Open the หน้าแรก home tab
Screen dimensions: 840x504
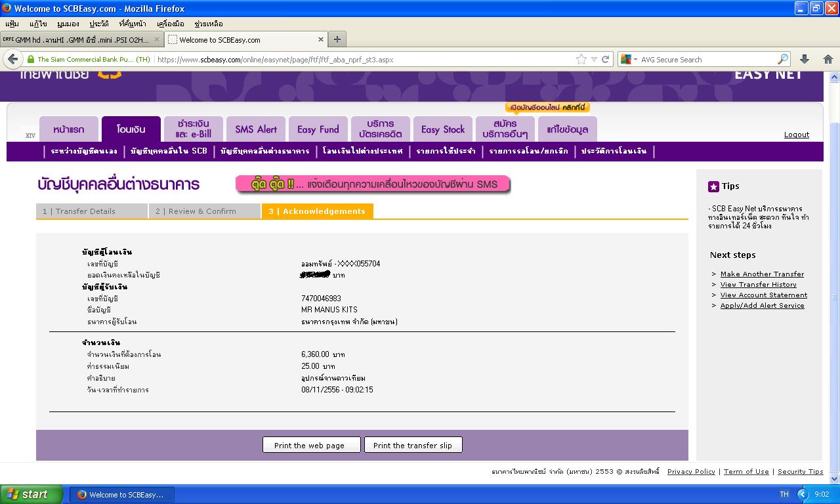pos(69,129)
